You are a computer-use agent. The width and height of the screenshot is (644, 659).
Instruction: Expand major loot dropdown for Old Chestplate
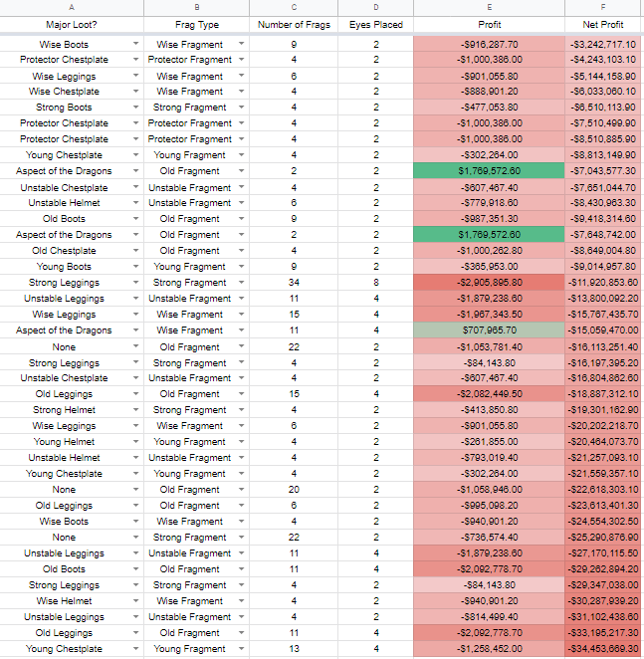[x=135, y=251]
